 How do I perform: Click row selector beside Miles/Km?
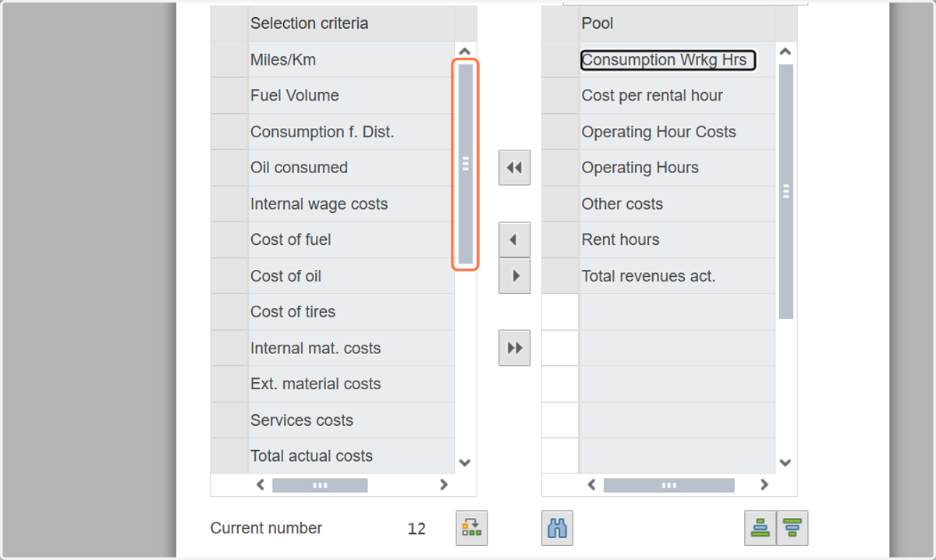pyautogui.click(x=229, y=60)
